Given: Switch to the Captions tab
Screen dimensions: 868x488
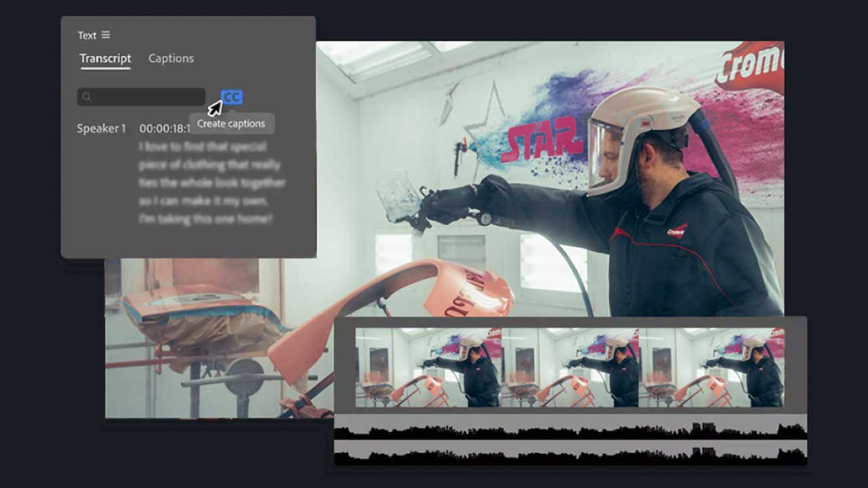Looking at the screenshot, I should pyautogui.click(x=171, y=58).
